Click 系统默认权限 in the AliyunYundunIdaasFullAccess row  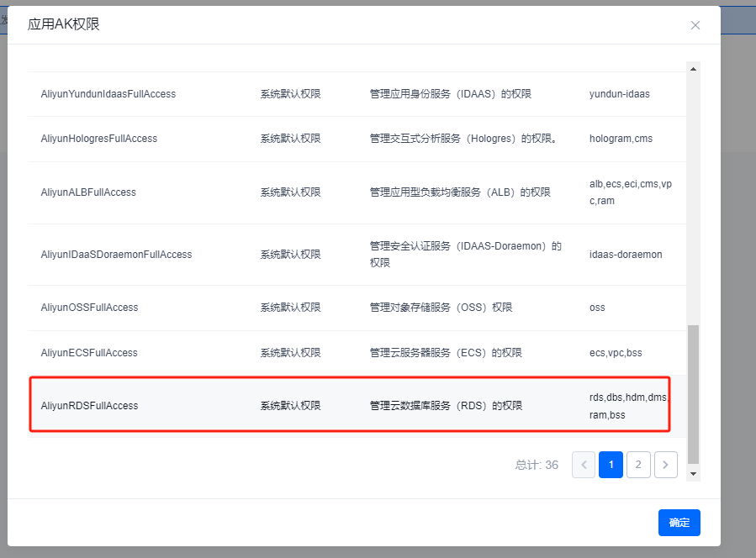pos(290,94)
